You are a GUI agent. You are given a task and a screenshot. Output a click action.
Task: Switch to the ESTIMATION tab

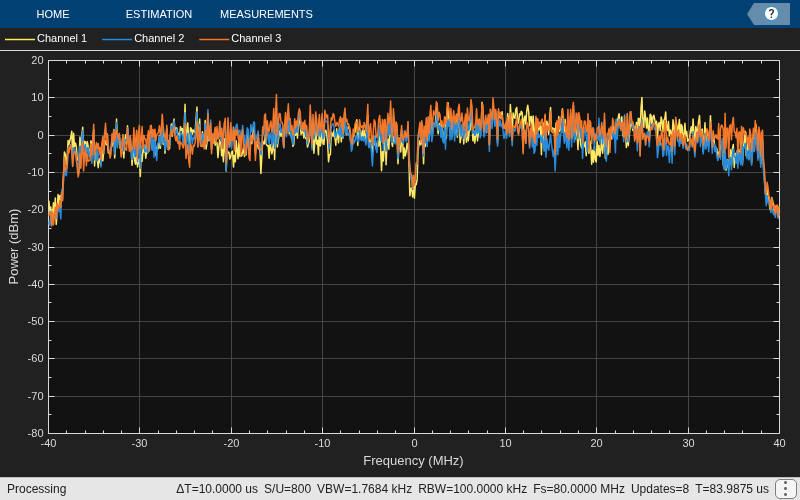click(x=159, y=14)
